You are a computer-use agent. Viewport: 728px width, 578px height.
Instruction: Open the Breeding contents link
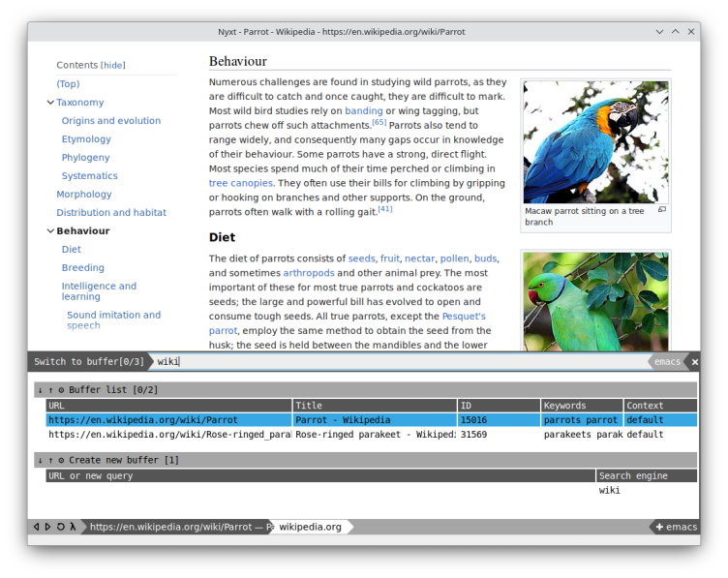click(x=83, y=268)
